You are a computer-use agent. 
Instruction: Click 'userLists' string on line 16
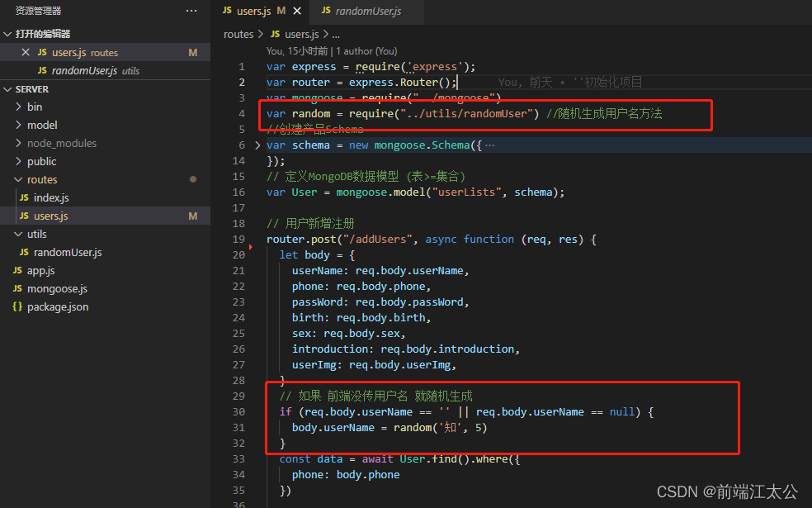(x=466, y=192)
